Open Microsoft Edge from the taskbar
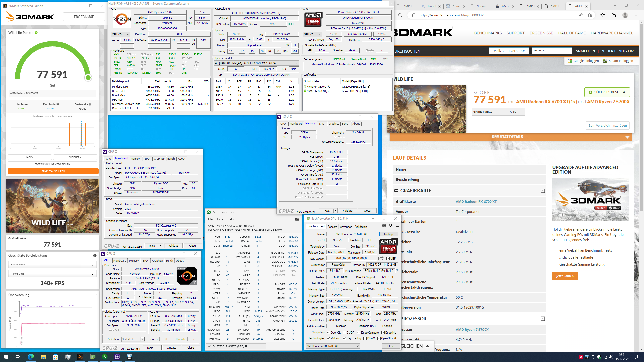644x362 pixels. 31,357
